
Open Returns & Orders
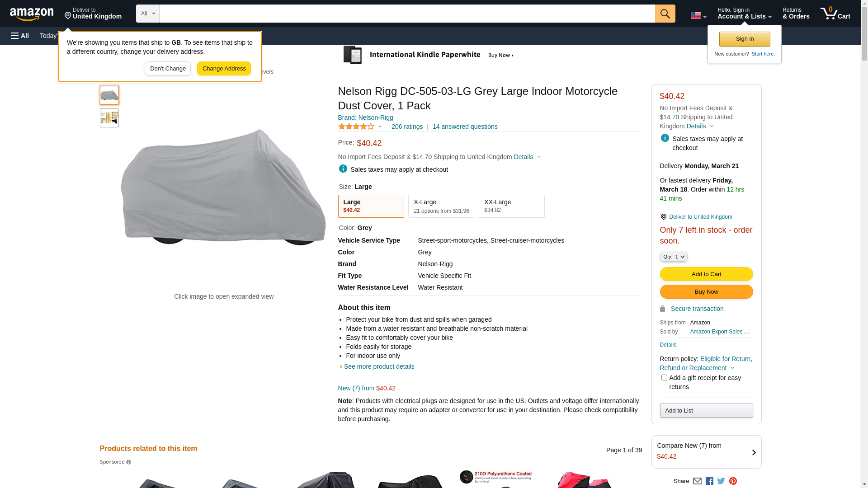point(796,14)
